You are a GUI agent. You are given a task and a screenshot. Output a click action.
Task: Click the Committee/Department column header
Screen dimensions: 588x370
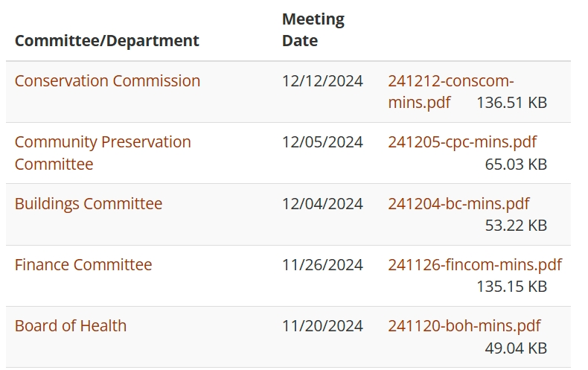tap(107, 41)
